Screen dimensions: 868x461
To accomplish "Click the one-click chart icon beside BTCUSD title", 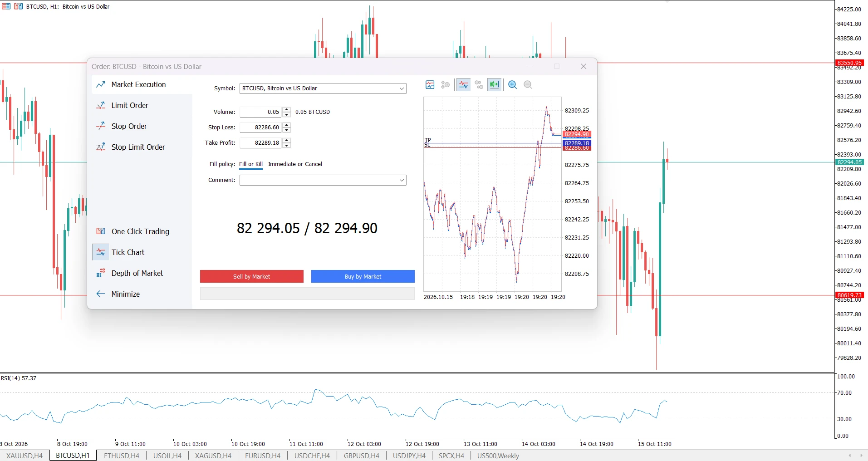I will point(18,6).
